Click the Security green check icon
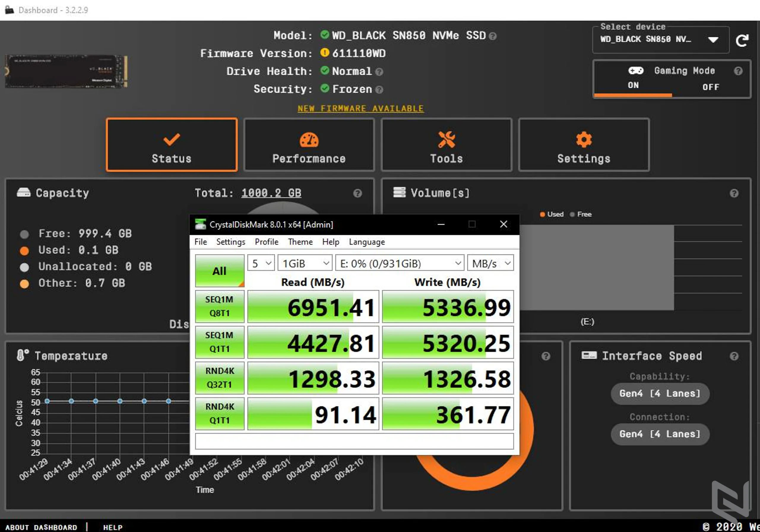Image resolution: width=760 pixels, height=532 pixels. [324, 88]
